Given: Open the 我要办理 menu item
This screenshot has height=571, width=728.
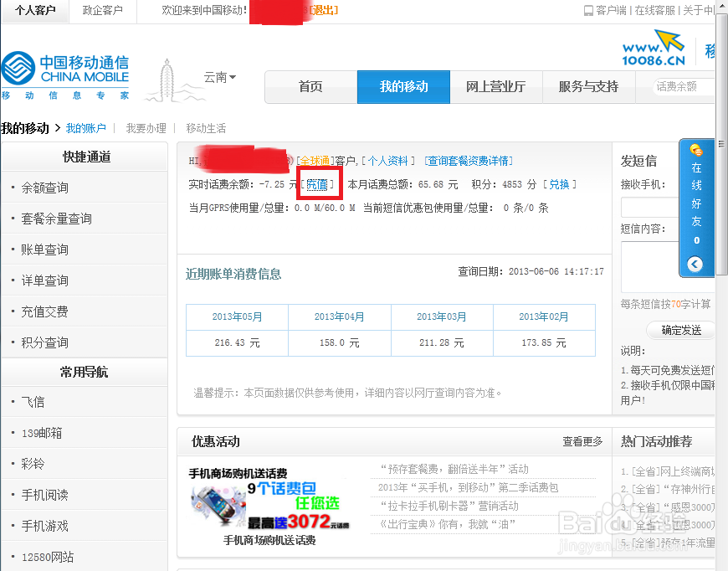Looking at the screenshot, I should (x=147, y=128).
